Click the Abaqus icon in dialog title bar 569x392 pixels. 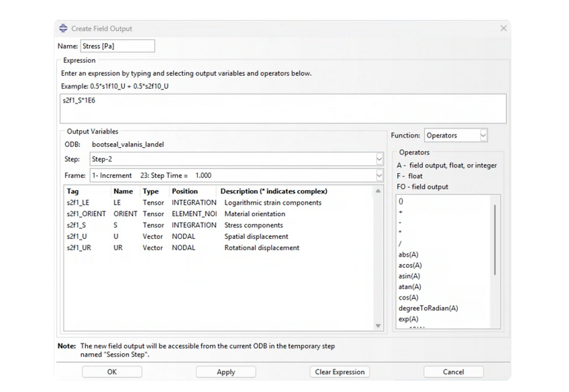pyautogui.click(x=62, y=28)
